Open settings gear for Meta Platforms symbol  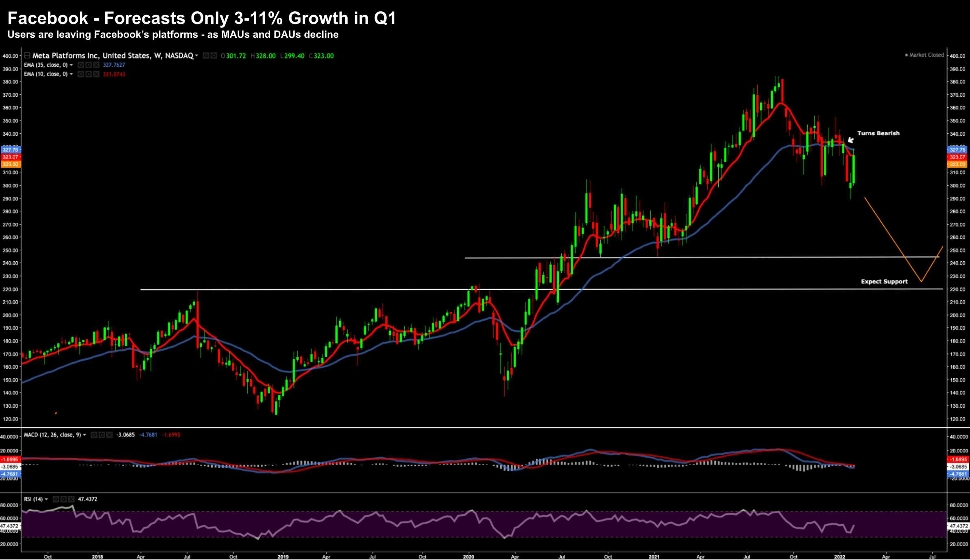point(214,56)
